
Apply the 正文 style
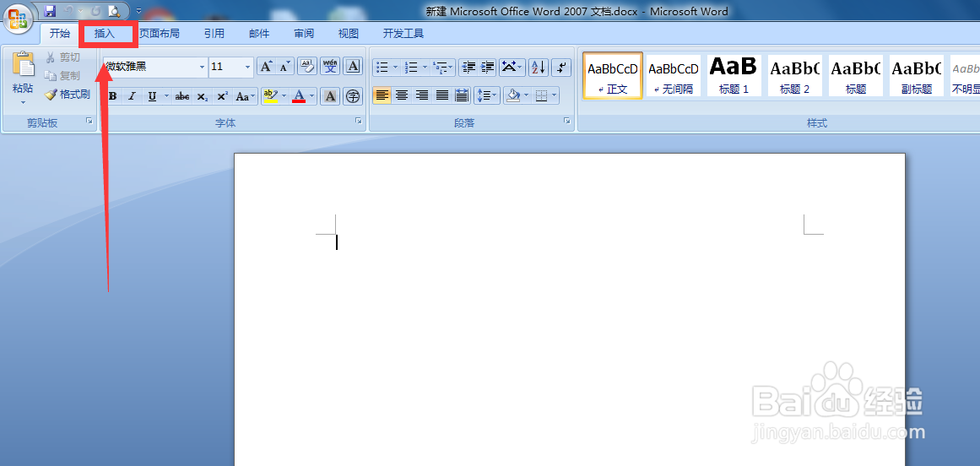(613, 76)
